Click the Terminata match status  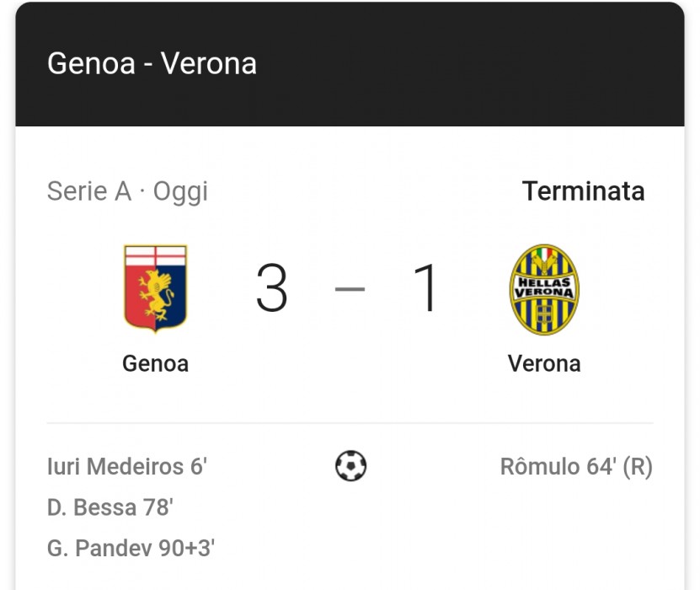(583, 191)
